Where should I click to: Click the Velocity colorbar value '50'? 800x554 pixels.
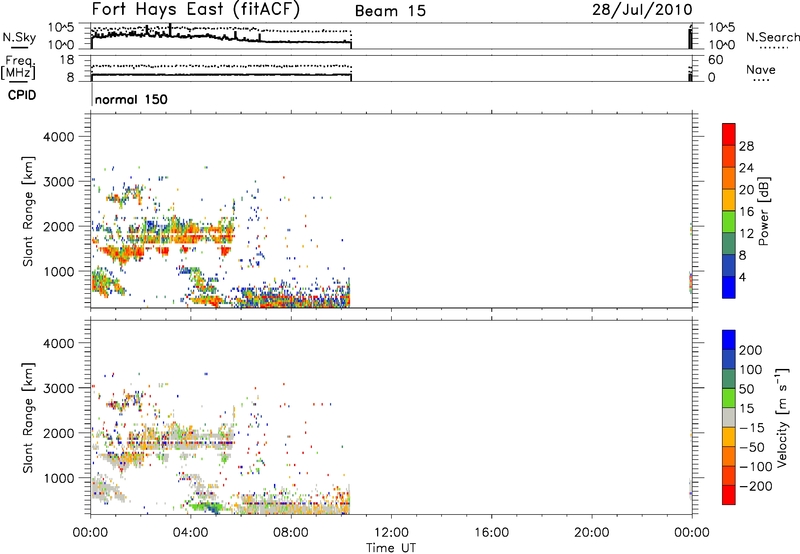pyautogui.click(x=746, y=389)
